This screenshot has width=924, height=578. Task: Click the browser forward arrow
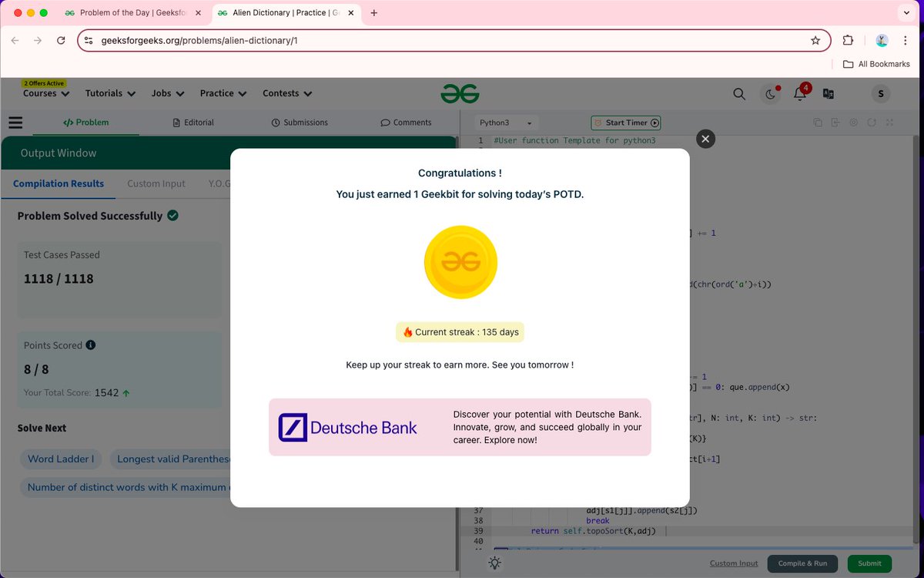coord(38,41)
